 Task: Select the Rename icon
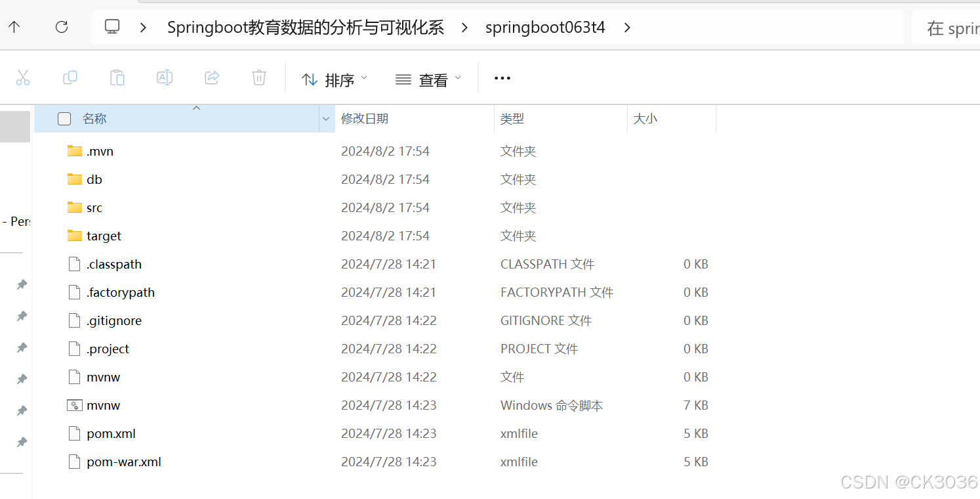pos(165,77)
